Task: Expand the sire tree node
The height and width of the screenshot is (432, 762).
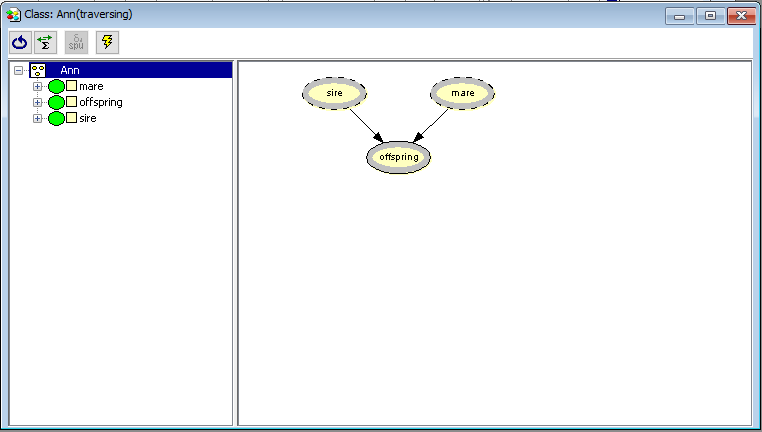Action: click(37, 118)
